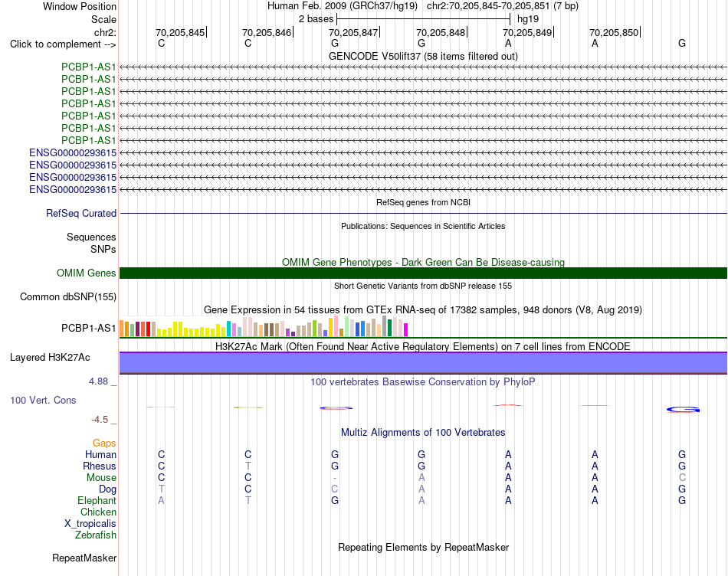Open the H3K27Ac Mark track title
Screen dimensions: 728x576
pyautogui.click(x=423, y=347)
